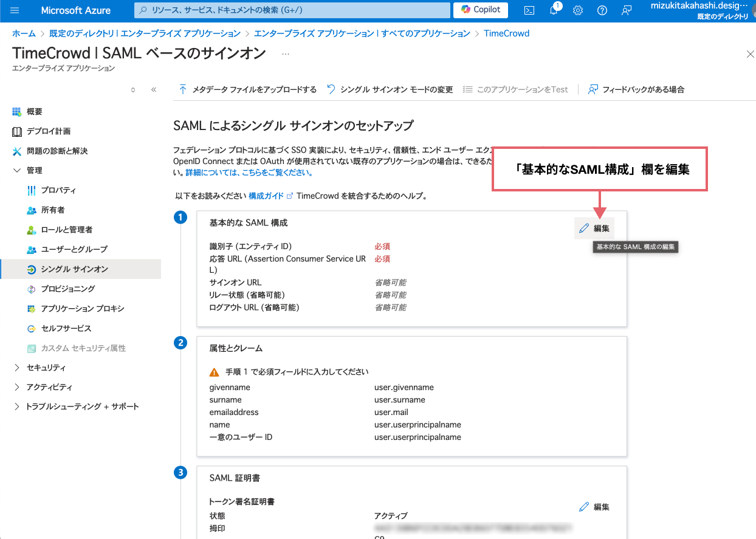Expand the セキュリティ section
This screenshot has height=539, width=756.
click(x=46, y=368)
